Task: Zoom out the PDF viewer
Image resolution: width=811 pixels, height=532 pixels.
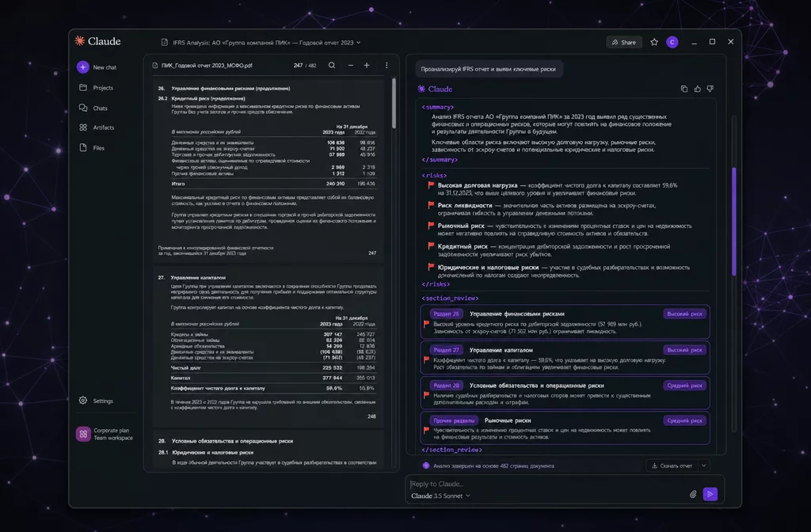Action: (x=351, y=65)
